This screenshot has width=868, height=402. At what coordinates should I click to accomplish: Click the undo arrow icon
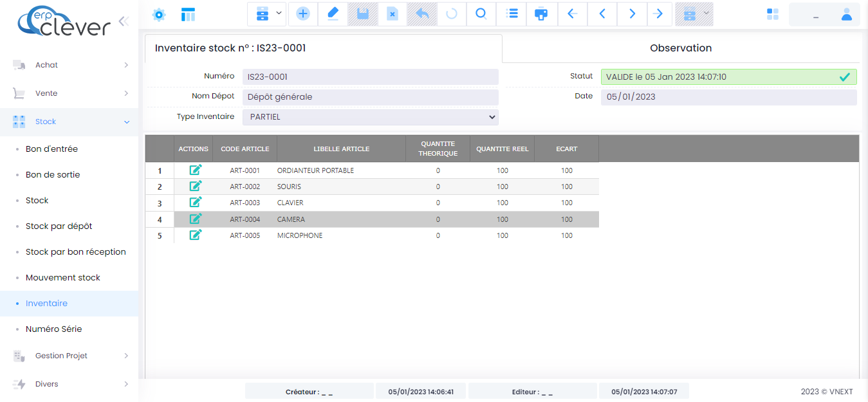(422, 14)
